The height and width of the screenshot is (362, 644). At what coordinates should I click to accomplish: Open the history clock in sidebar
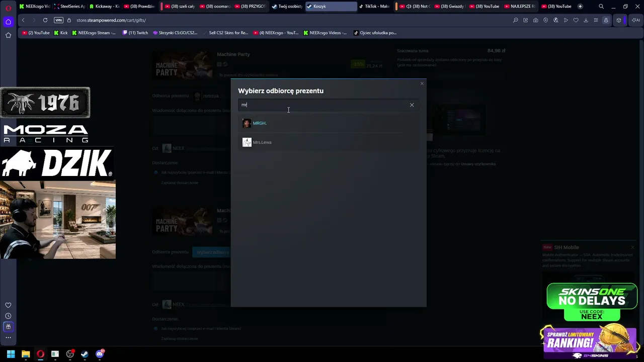coord(8,316)
